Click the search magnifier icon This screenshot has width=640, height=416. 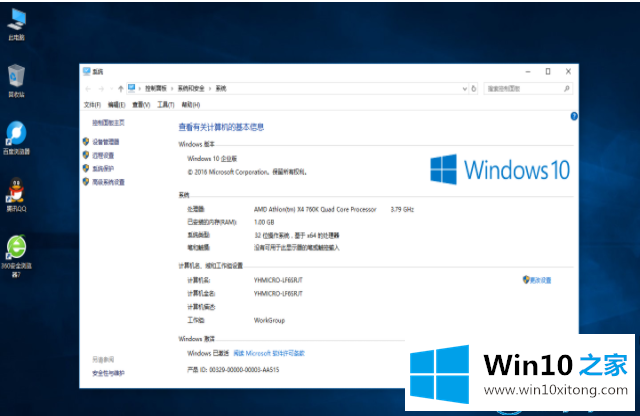pyautogui.click(x=567, y=89)
